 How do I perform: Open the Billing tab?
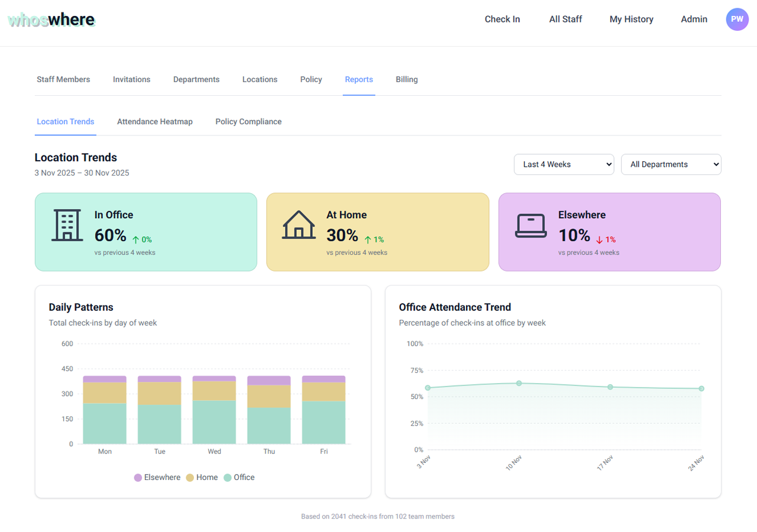click(x=406, y=79)
